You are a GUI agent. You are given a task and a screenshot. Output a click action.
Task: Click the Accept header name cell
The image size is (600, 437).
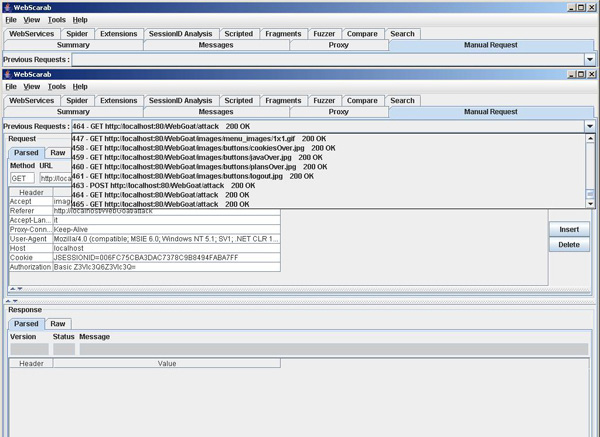click(31, 201)
